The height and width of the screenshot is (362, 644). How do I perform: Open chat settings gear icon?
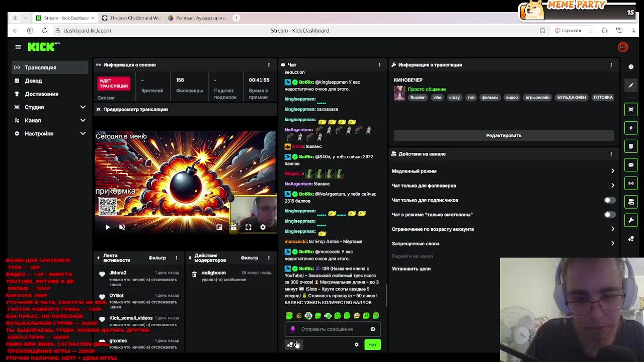coord(357,344)
